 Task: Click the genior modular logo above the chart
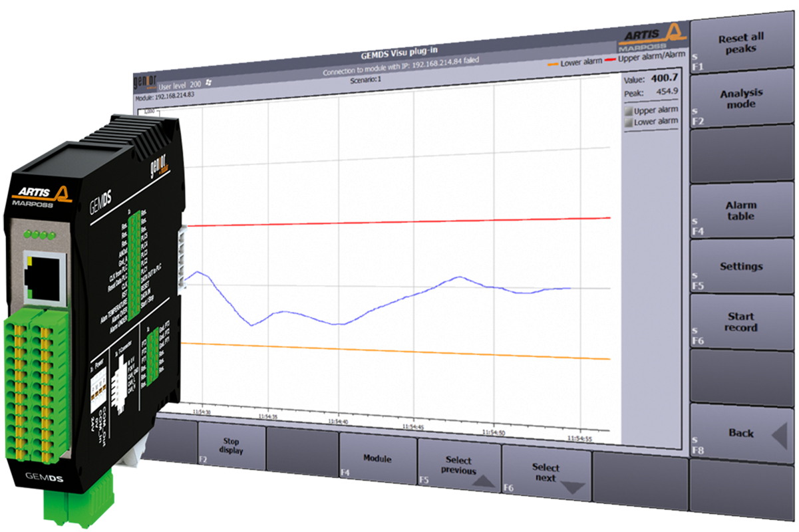coord(146,80)
